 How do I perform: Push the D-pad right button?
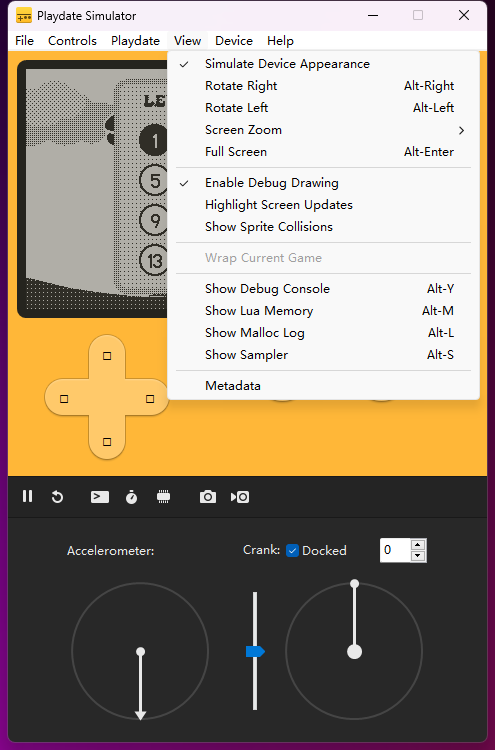150,399
